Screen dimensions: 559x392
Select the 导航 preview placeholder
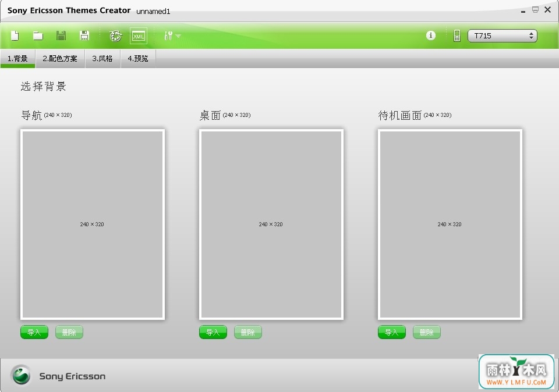click(93, 224)
